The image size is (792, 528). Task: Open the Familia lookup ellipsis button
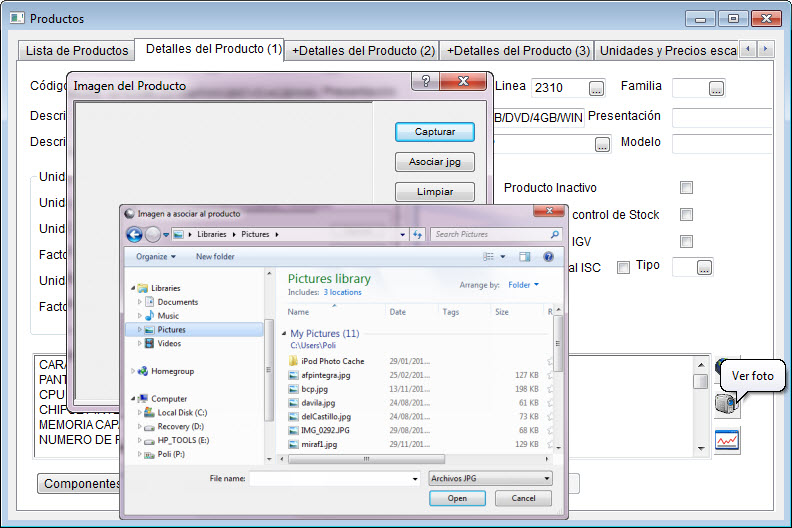pyautogui.click(x=715, y=89)
